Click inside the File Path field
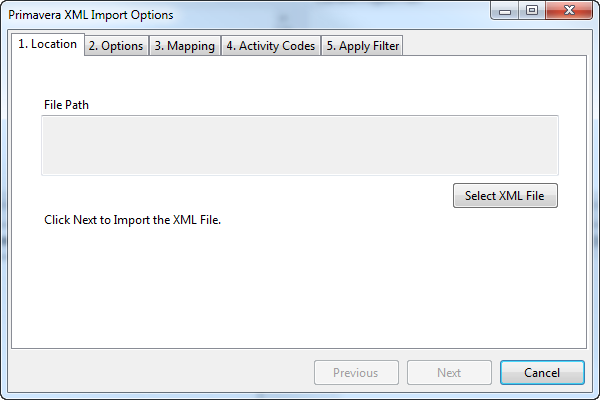 (300, 145)
